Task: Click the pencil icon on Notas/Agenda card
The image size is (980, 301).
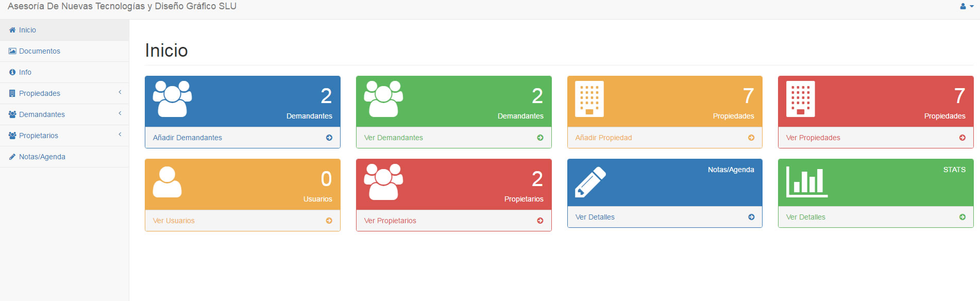Action: point(590,182)
